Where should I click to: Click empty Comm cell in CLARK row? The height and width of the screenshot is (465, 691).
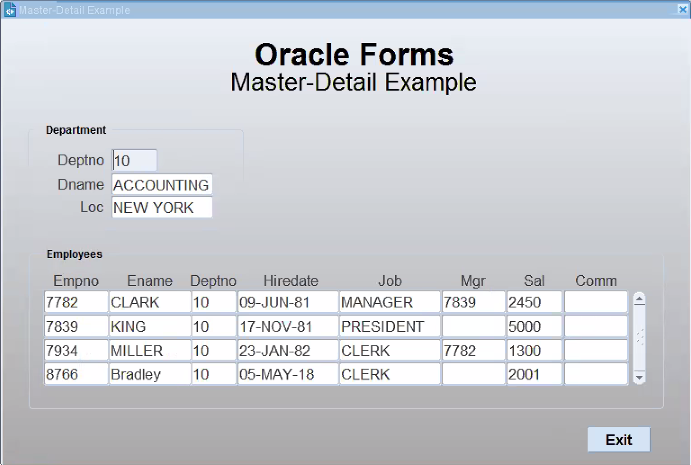(x=596, y=302)
